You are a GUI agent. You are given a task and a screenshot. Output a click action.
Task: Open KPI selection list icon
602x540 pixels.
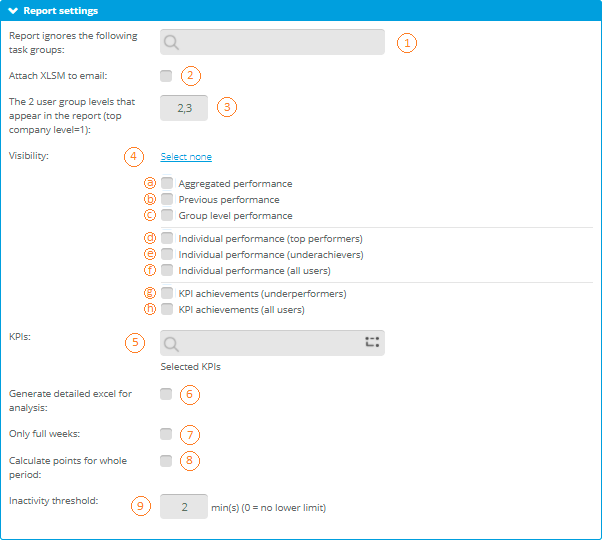[x=372, y=342]
